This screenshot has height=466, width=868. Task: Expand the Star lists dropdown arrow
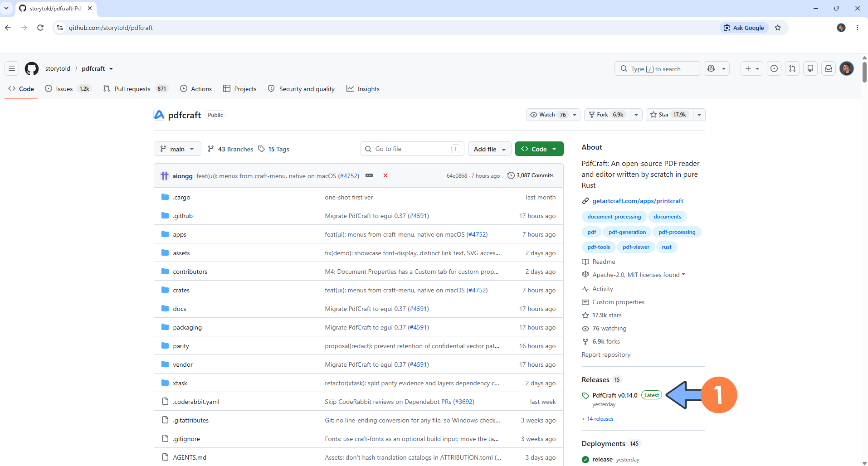pyautogui.click(x=699, y=115)
